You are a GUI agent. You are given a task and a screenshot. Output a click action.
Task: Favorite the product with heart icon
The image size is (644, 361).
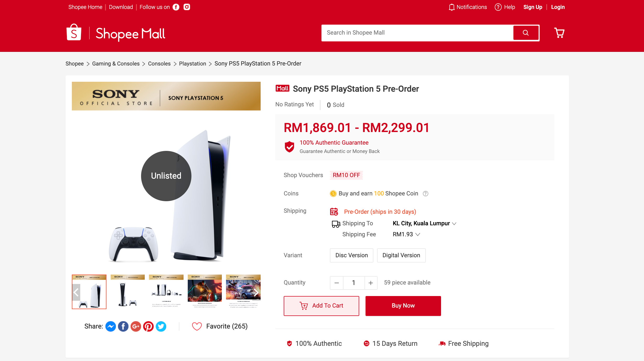[197, 326]
